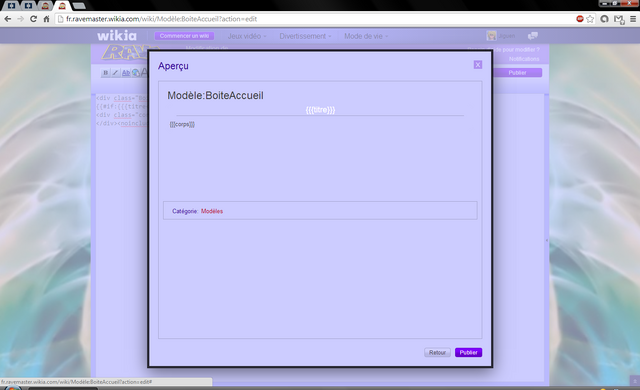
Task: Open the wiki chat bubbles icon
Action: (533, 36)
